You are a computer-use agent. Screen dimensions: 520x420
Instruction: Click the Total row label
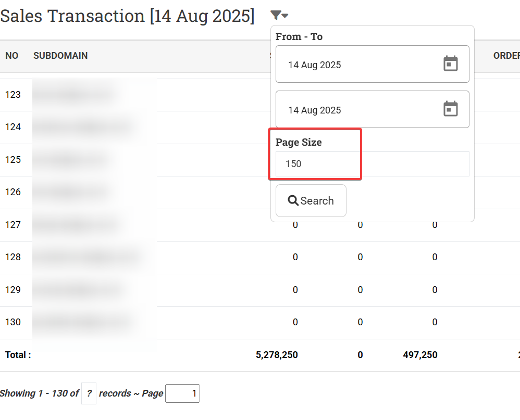pos(18,355)
